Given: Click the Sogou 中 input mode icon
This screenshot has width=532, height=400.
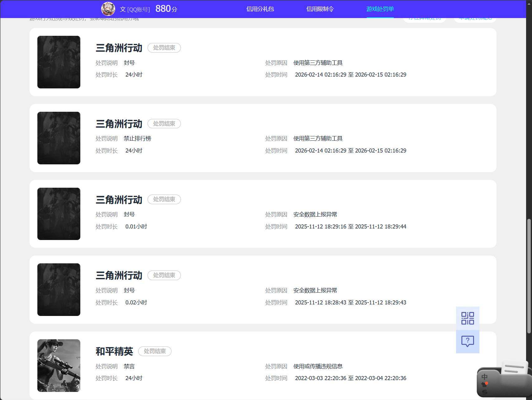Looking at the screenshot, I should (485, 377).
